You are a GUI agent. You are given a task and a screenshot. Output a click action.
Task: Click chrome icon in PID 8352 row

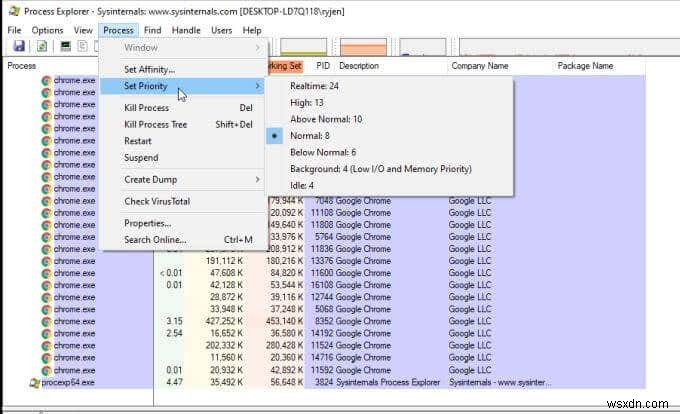(46, 322)
